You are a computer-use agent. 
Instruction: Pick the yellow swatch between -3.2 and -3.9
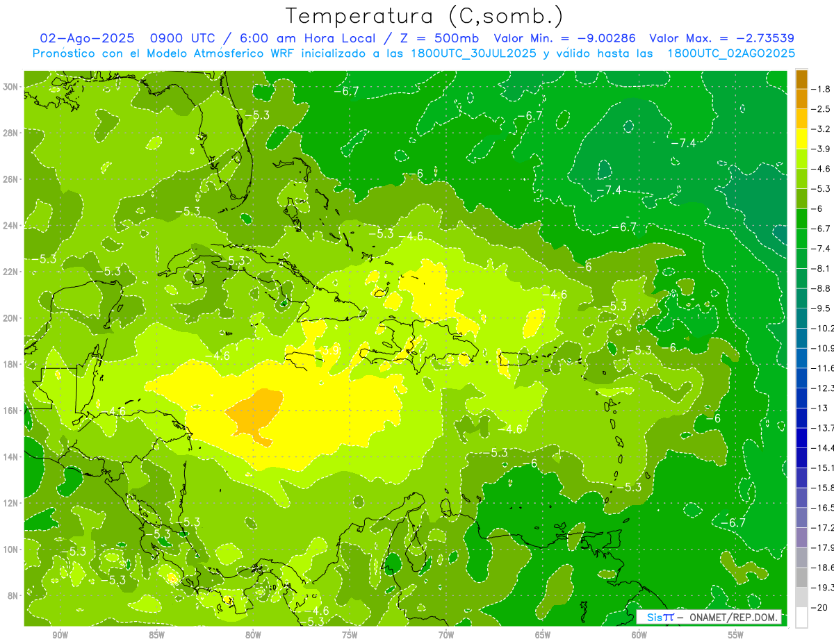pos(801,139)
